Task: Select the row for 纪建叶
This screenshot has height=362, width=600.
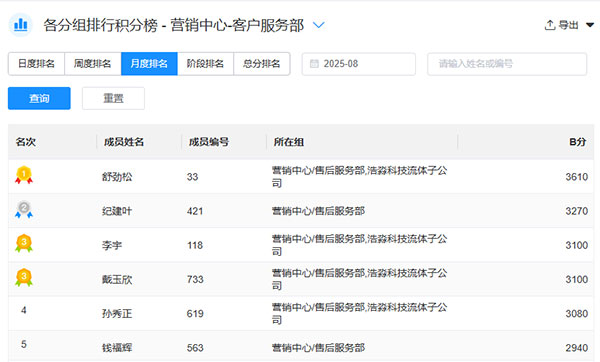Action: pyautogui.click(x=301, y=211)
